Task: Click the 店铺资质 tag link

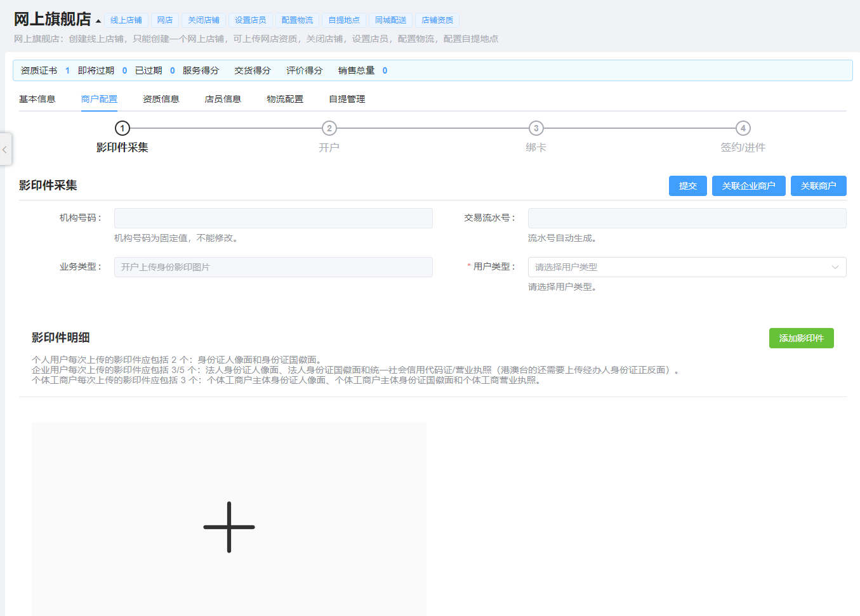Action: point(437,20)
